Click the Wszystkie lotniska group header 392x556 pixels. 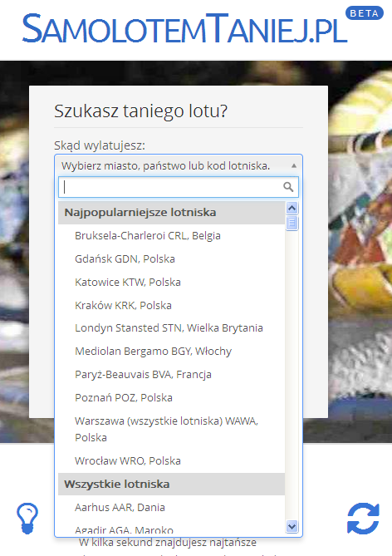pyautogui.click(x=172, y=484)
